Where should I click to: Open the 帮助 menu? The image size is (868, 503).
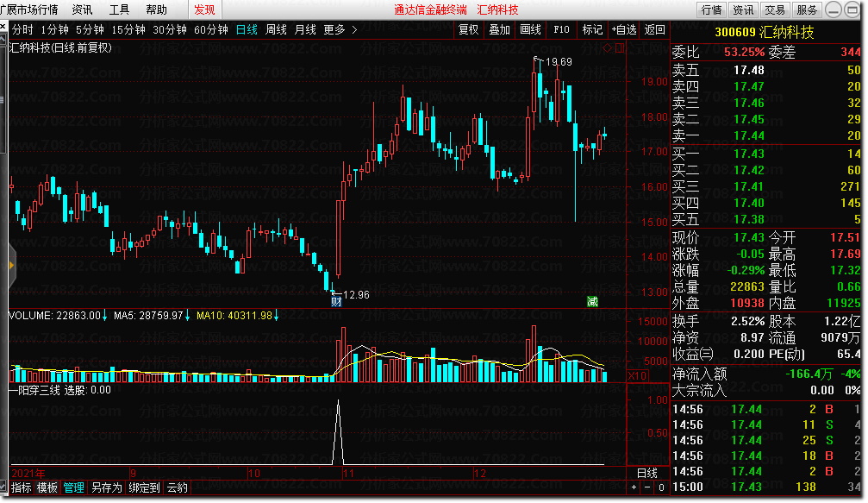point(156,10)
